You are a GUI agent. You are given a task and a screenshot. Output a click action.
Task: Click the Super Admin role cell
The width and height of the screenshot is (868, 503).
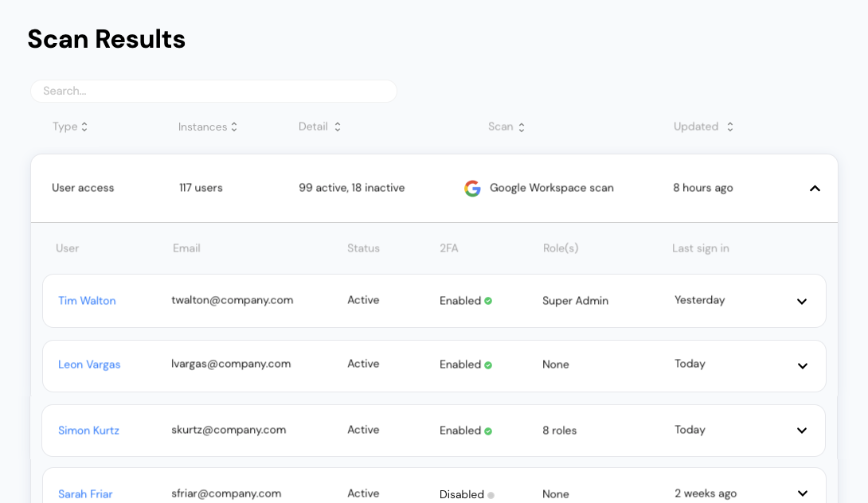coord(575,301)
